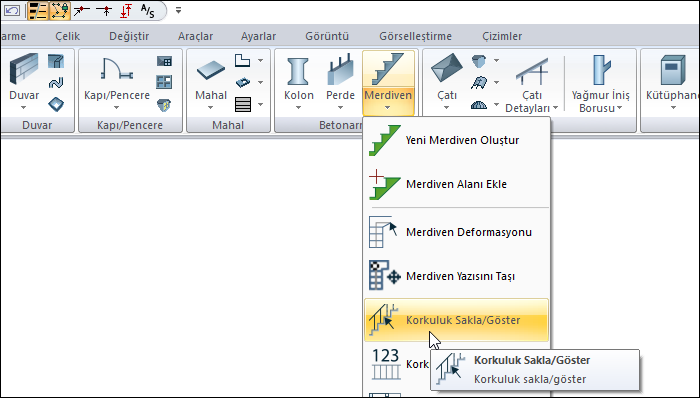700x398 pixels.
Task: Click the Perde shear wall icon
Action: 340,70
